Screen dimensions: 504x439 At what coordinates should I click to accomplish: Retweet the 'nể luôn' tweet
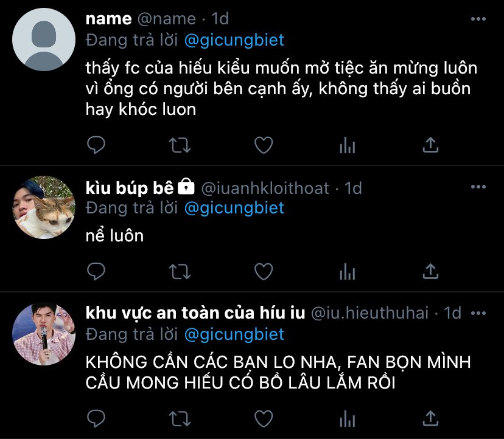180,271
